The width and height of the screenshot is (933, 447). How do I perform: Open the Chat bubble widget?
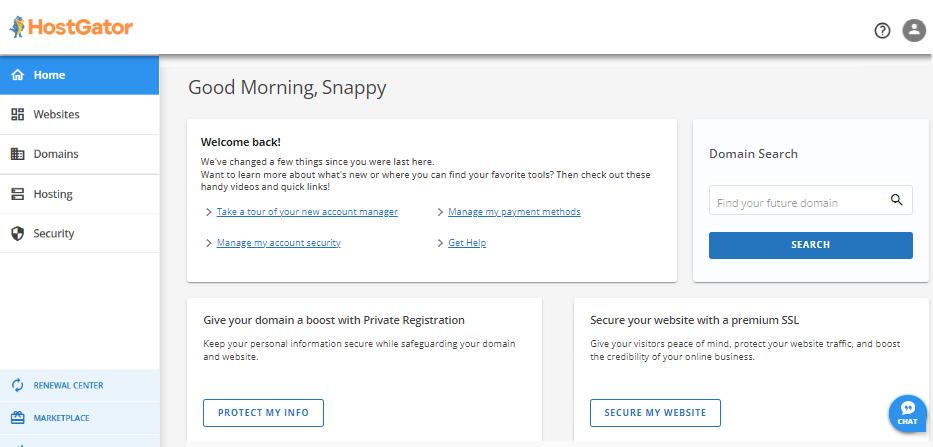[907, 413]
